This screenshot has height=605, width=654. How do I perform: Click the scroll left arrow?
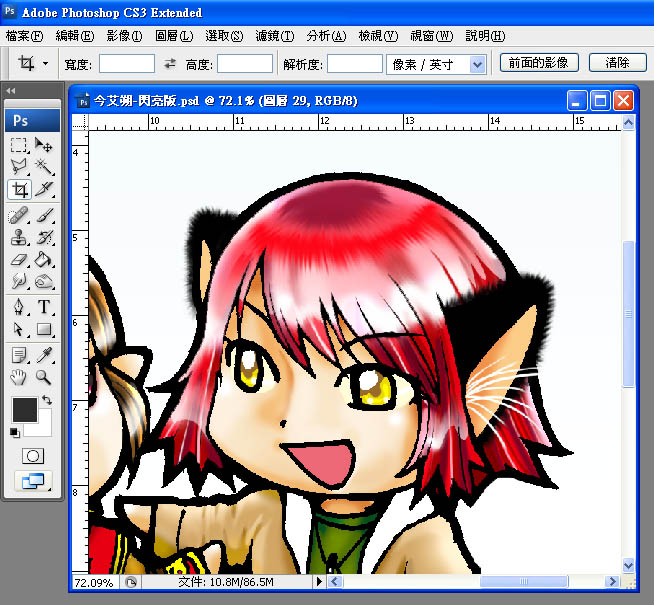335,581
